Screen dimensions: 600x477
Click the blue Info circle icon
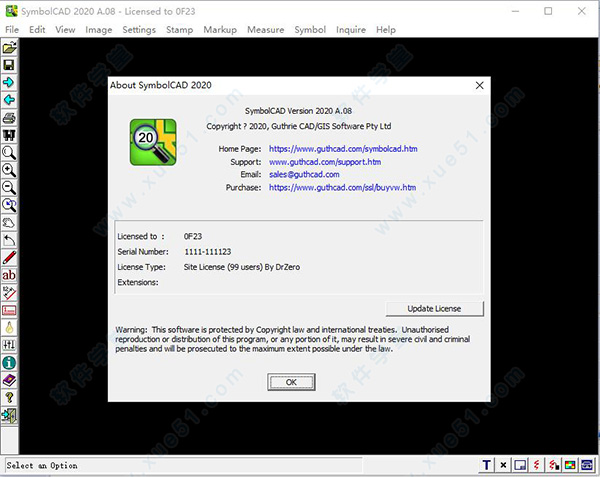(9, 361)
